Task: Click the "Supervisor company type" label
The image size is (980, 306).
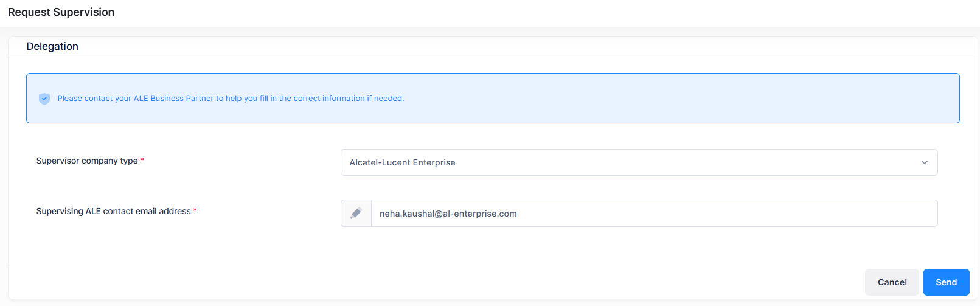Action: point(87,161)
